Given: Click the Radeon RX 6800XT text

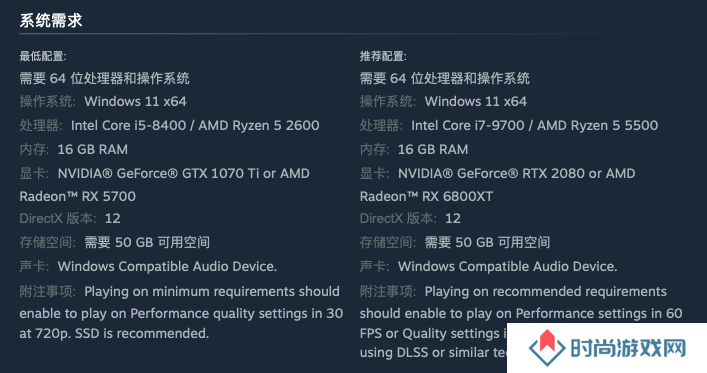Looking at the screenshot, I should click(426, 196).
